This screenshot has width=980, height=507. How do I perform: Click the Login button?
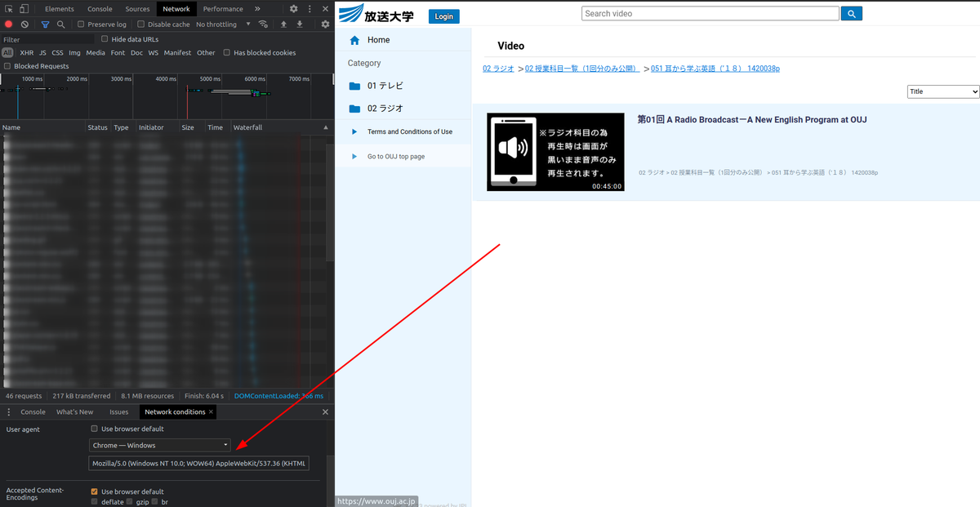coord(444,16)
